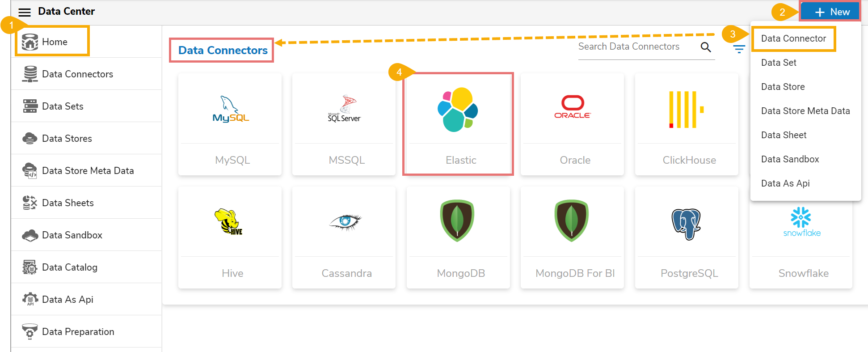This screenshot has height=352, width=868.
Task: Choose the Elastic connector icon
Action: pos(458,110)
